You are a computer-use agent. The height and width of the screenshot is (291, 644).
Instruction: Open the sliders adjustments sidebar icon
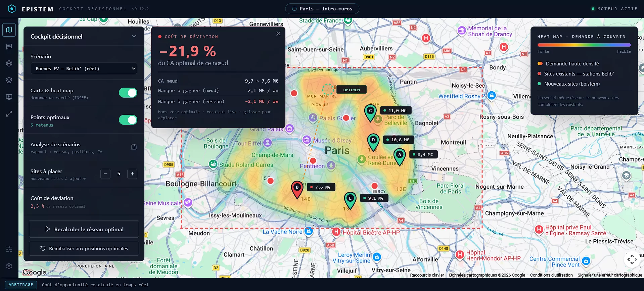click(9, 249)
